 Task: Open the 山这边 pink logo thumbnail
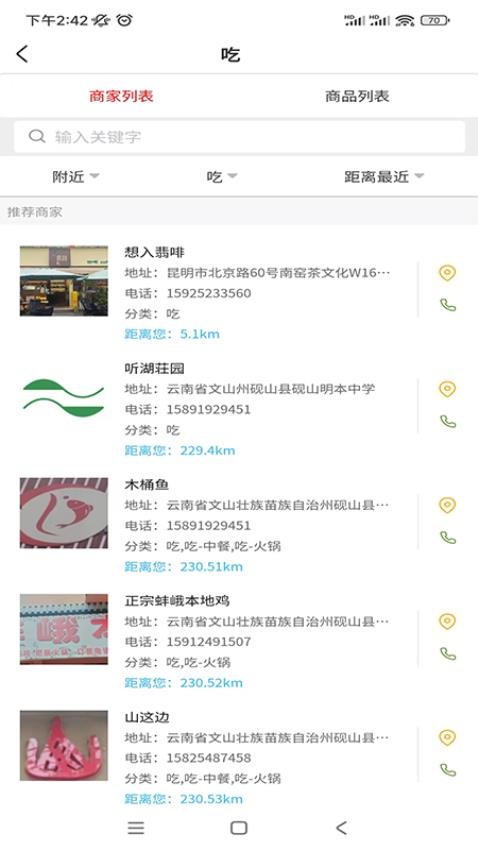(x=64, y=745)
